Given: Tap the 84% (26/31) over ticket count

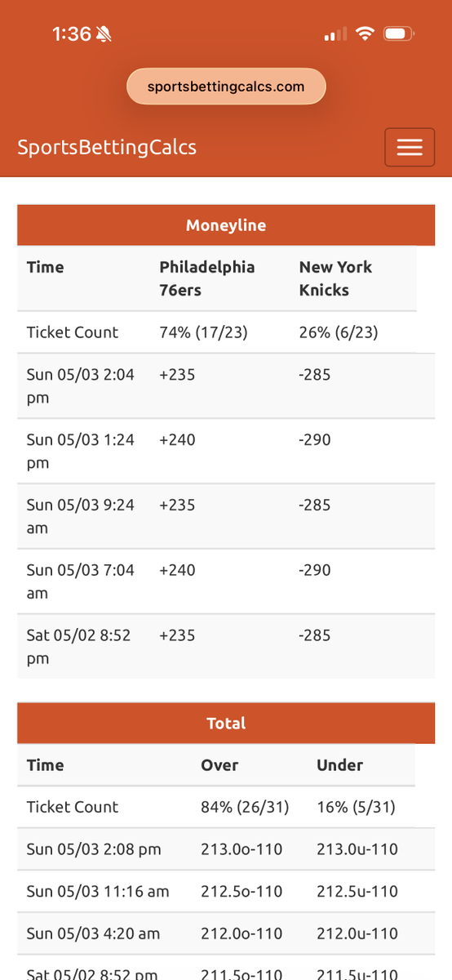Looking at the screenshot, I should (x=246, y=807).
